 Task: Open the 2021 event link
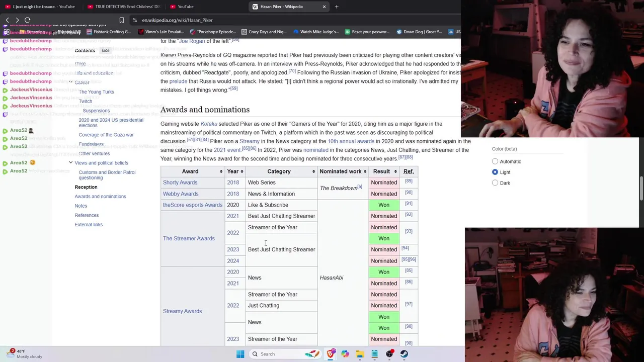coord(227,150)
